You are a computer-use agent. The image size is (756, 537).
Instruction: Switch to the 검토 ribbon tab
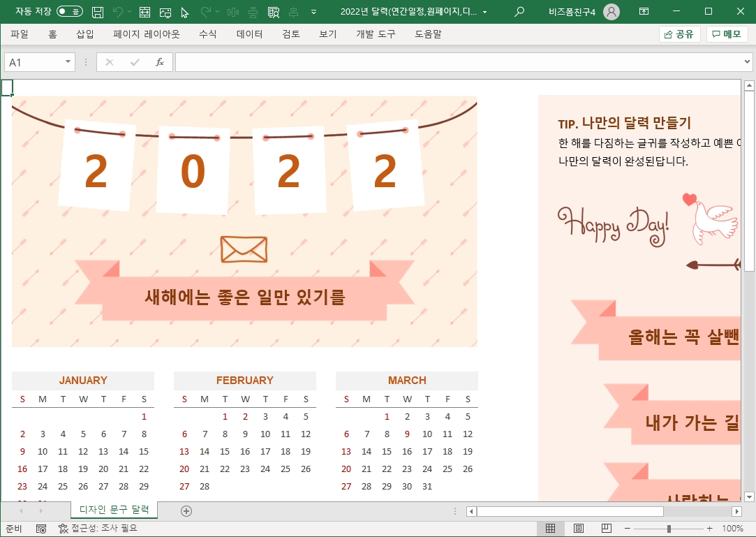coord(291,34)
